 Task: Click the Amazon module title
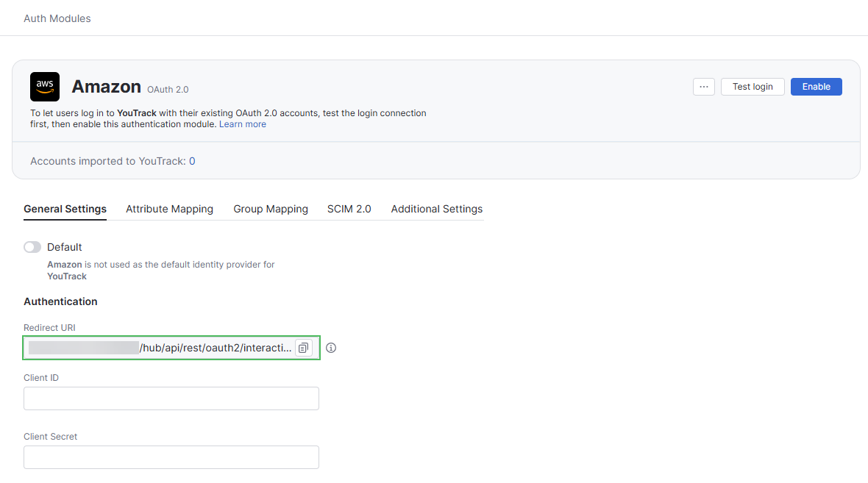point(106,87)
